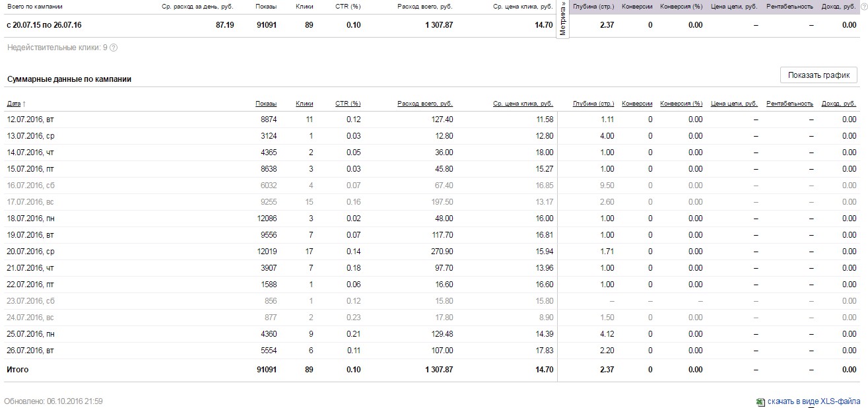Click impressions value 12086
This screenshot has height=408, width=868.
(267, 219)
